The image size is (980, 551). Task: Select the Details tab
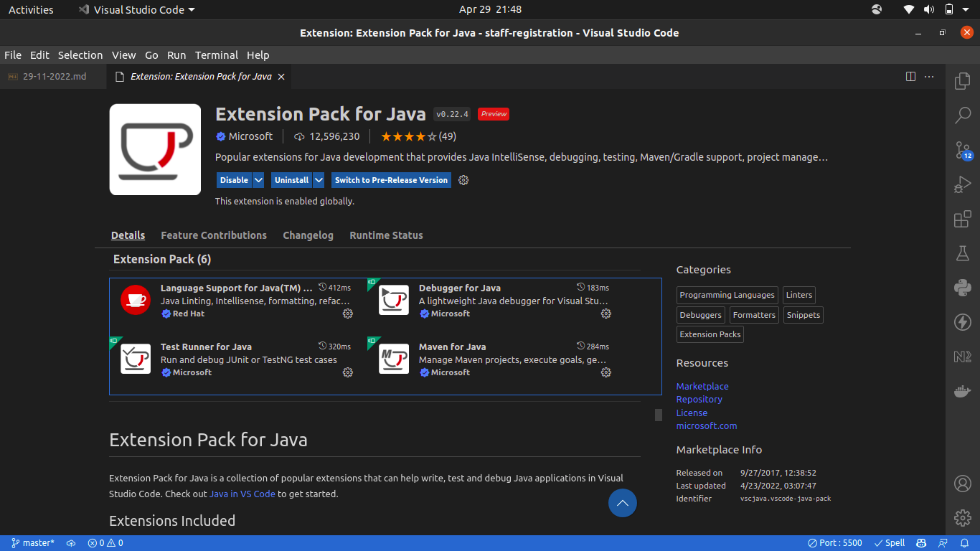point(128,235)
